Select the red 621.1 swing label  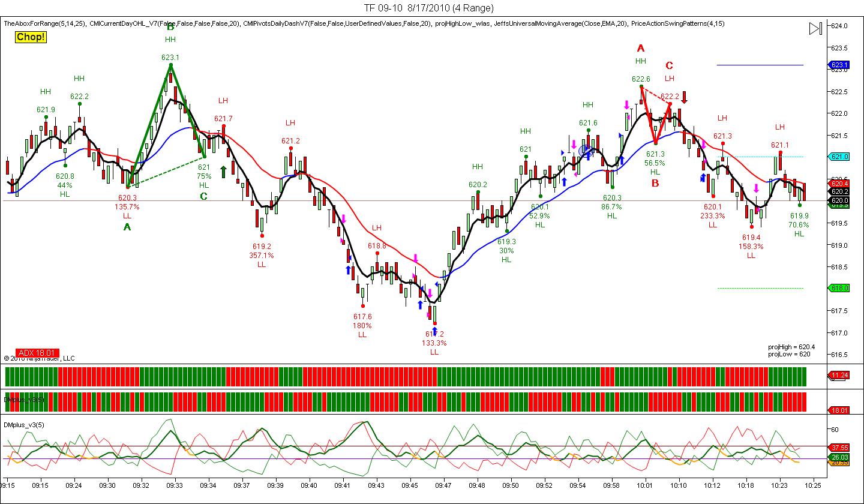coord(780,145)
